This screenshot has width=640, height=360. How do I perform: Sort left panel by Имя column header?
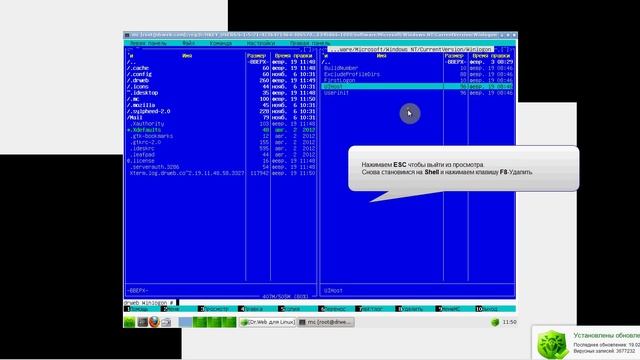pyautogui.click(x=187, y=56)
